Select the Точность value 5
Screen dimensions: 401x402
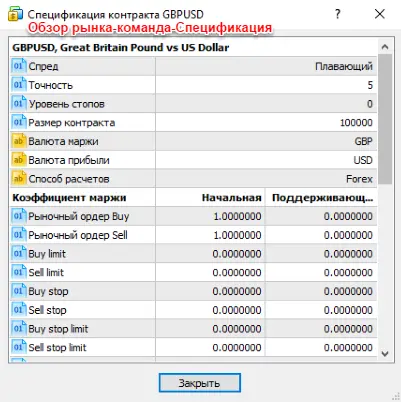click(370, 85)
